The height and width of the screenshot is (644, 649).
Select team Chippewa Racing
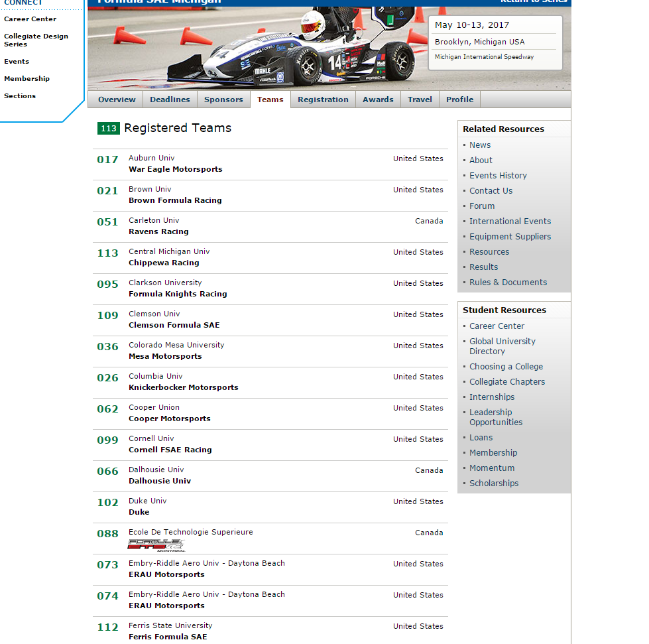pos(164,263)
